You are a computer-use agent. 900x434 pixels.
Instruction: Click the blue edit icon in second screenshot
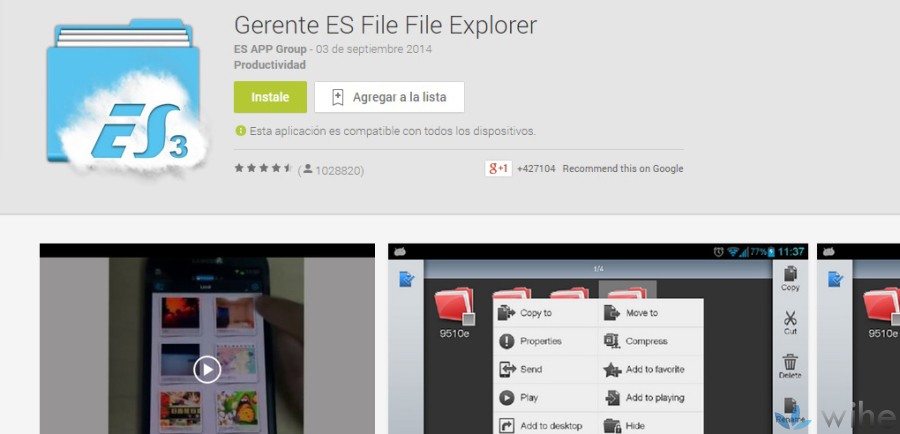(x=406, y=280)
